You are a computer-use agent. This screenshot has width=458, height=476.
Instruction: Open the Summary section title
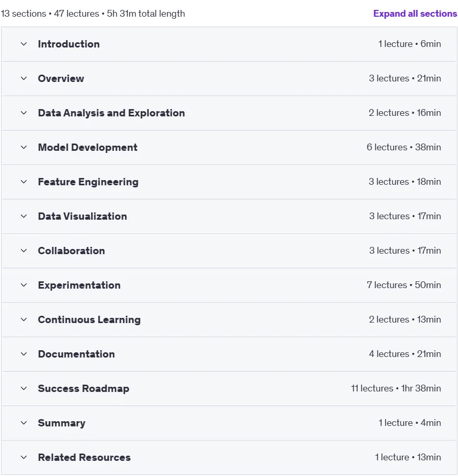pyautogui.click(x=62, y=423)
